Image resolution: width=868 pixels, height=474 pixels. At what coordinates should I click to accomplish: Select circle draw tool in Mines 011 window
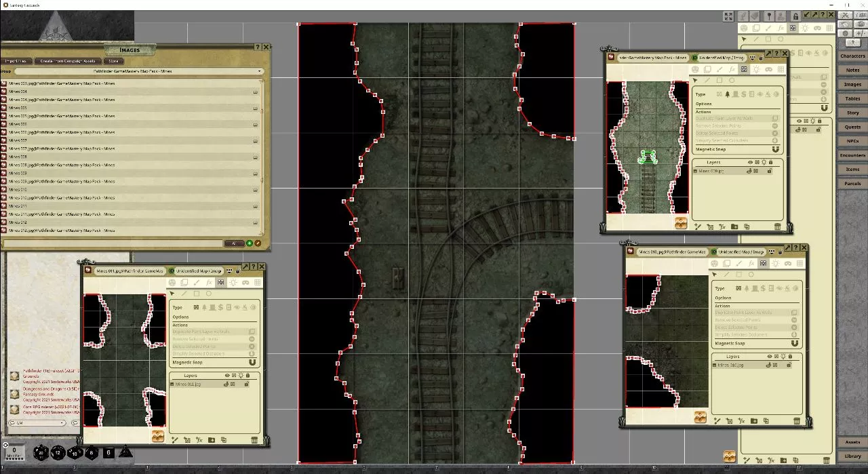(209, 294)
